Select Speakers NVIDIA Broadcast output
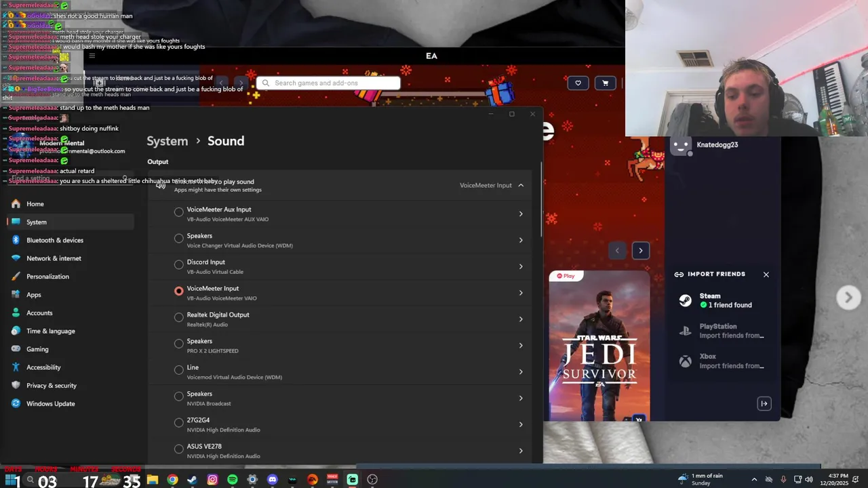This screenshot has width=868, height=488. pos(179,396)
